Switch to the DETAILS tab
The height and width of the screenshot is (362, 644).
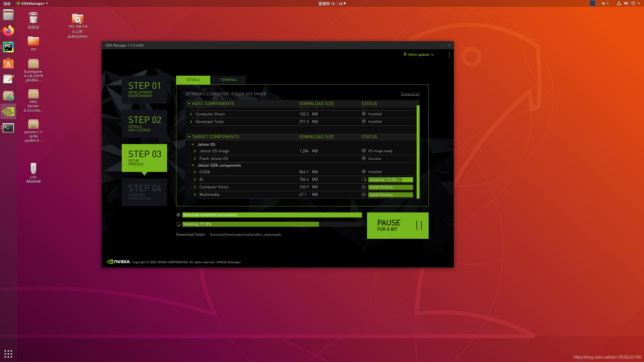pos(193,80)
